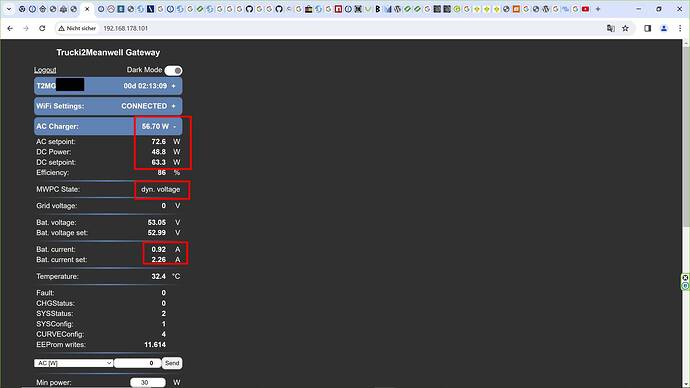Click the Min power input field

pyautogui.click(x=148, y=382)
